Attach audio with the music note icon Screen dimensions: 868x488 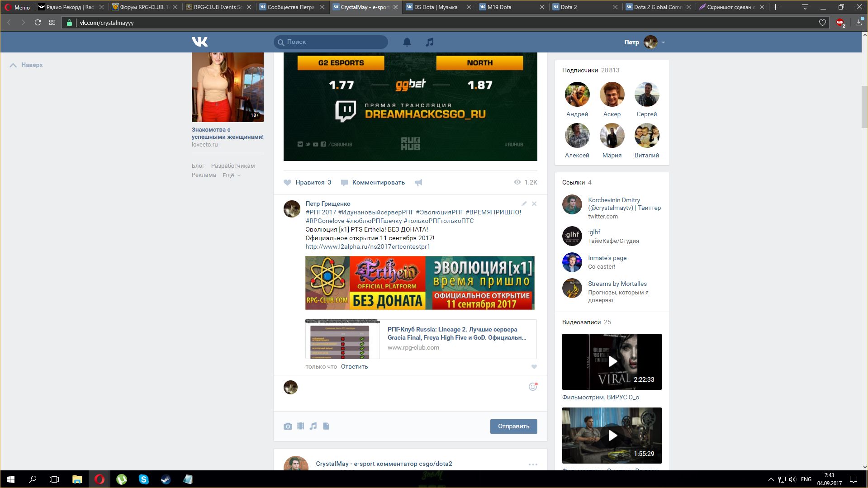tap(313, 426)
